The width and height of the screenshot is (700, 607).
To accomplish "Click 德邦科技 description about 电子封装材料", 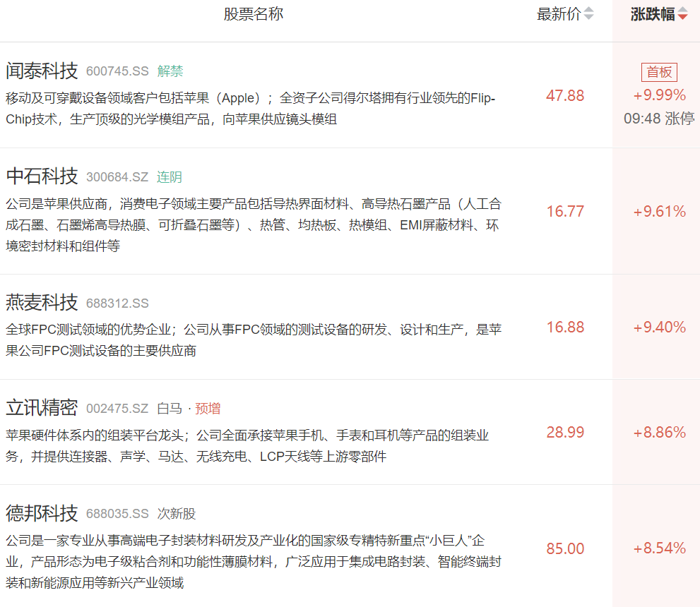I will pos(254,562).
